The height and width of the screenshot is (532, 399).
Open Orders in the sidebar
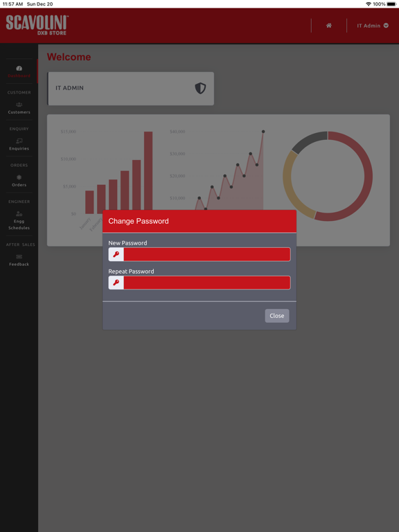pyautogui.click(x=19, y=181)
